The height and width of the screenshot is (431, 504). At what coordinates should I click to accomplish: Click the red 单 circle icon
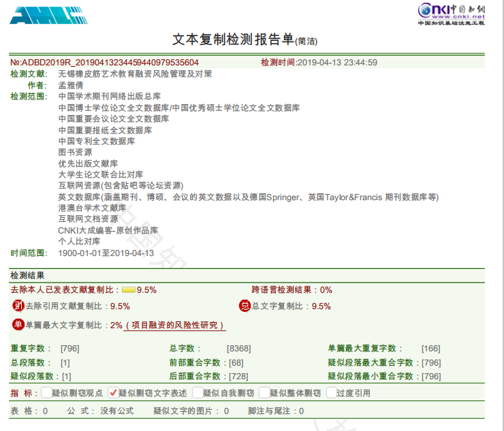coord(18,325)
